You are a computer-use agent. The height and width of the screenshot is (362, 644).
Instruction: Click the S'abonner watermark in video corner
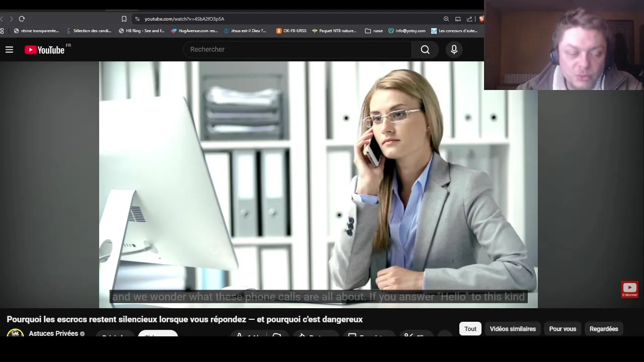[629, 289]
